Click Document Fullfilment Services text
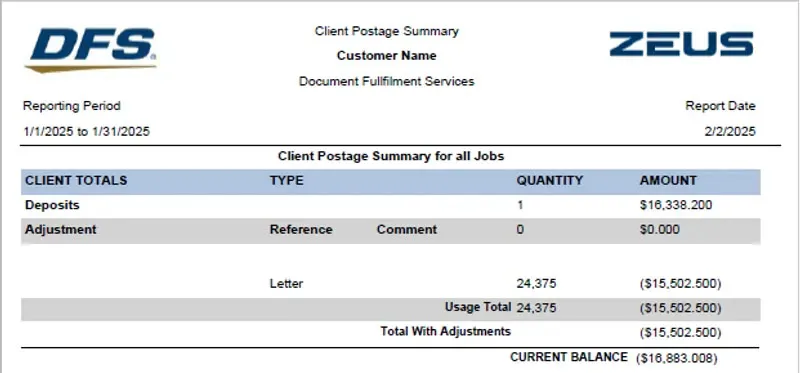800x373 pixels. point(387,81)
